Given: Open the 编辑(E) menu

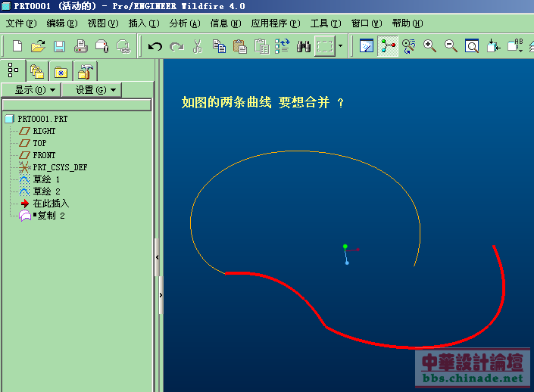Looking at the screenshot, I should click(x=62, y=23).
